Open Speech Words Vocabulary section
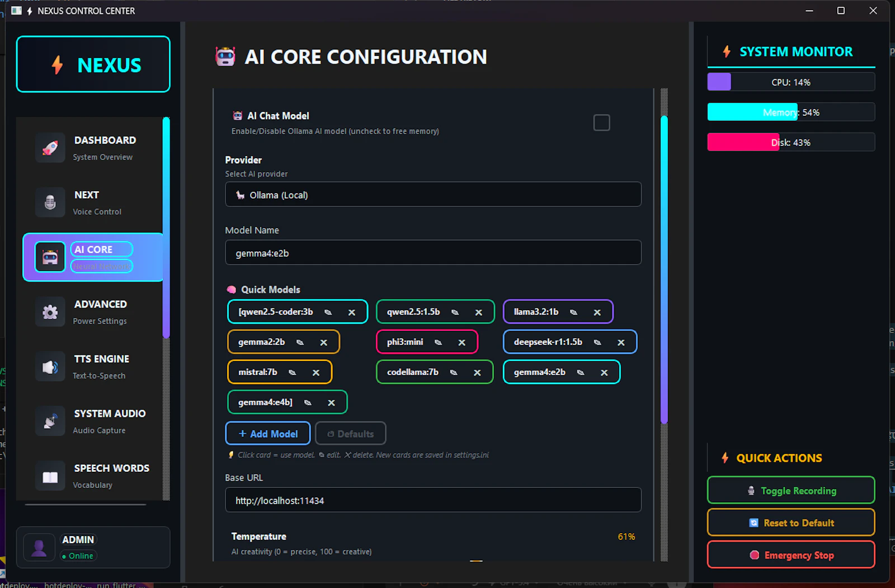The width and height of the screenshot is (895, 588). (x=93, y=476)
